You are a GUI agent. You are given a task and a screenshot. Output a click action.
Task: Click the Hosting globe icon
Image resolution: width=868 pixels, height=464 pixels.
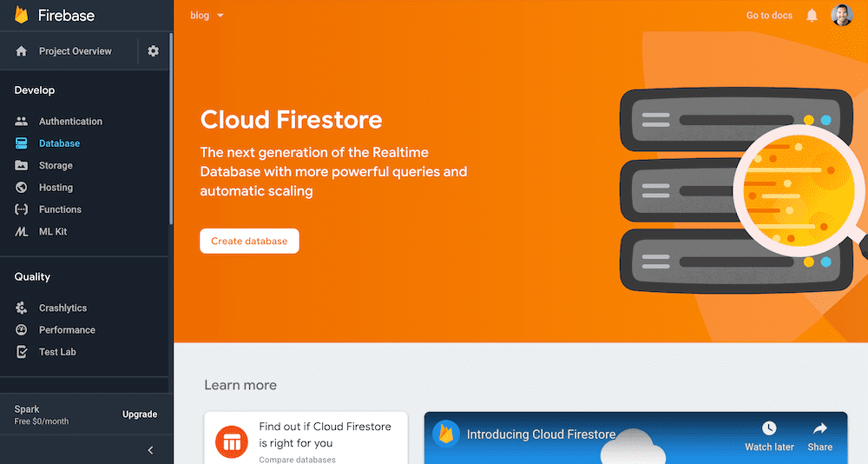pyautogui.click(x=21, y=188)
